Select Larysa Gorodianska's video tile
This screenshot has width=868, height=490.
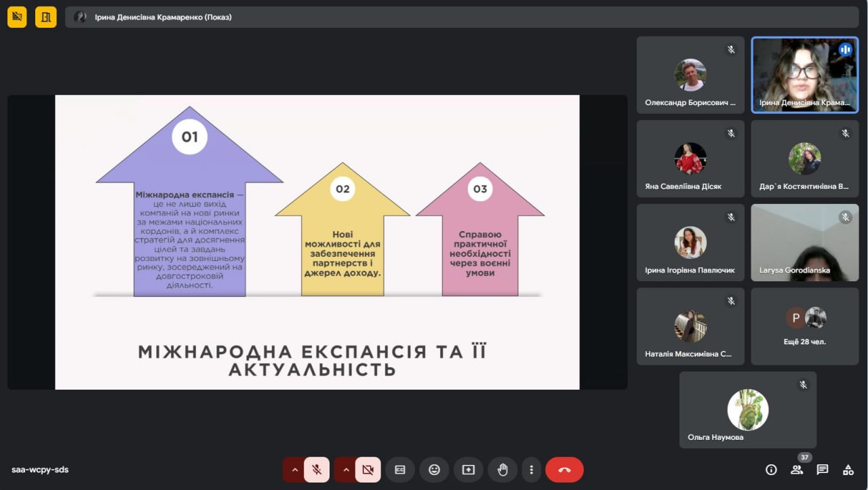pos(804,243)
